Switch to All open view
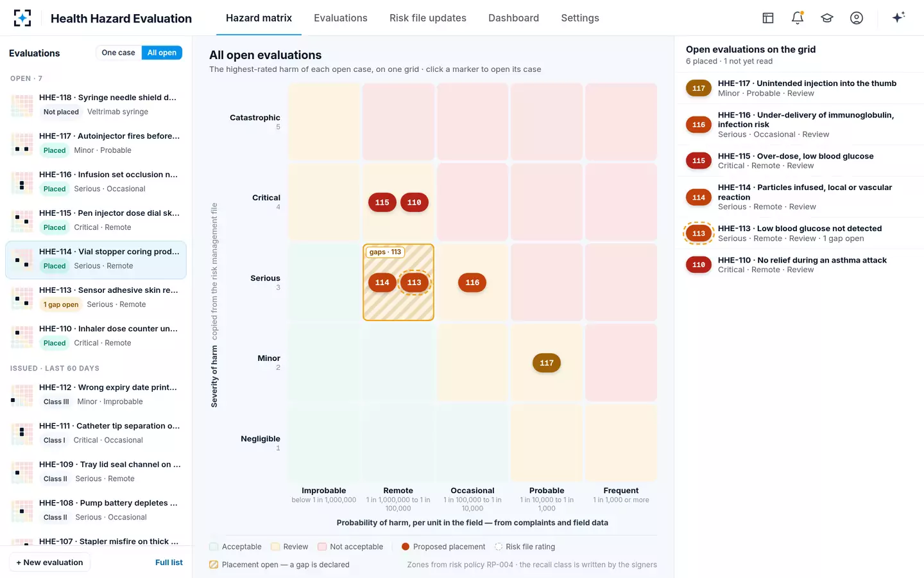Screen dimensions: 924x578 (162, 53)
